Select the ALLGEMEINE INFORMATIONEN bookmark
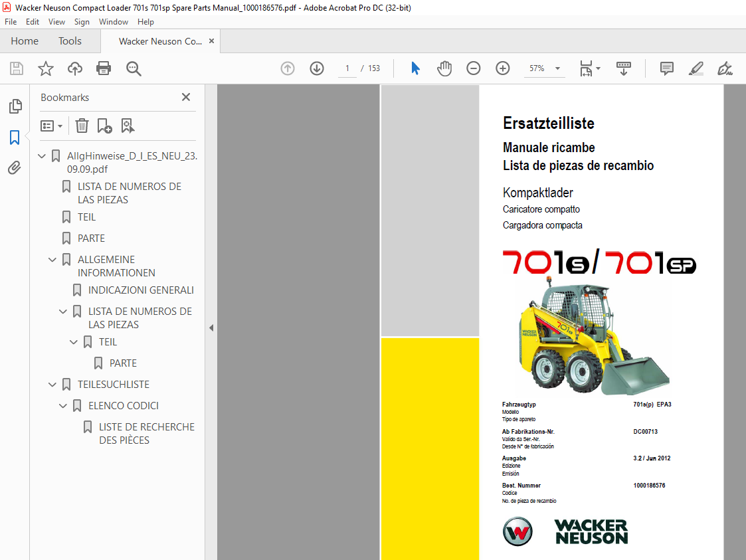 coord(116,266)
